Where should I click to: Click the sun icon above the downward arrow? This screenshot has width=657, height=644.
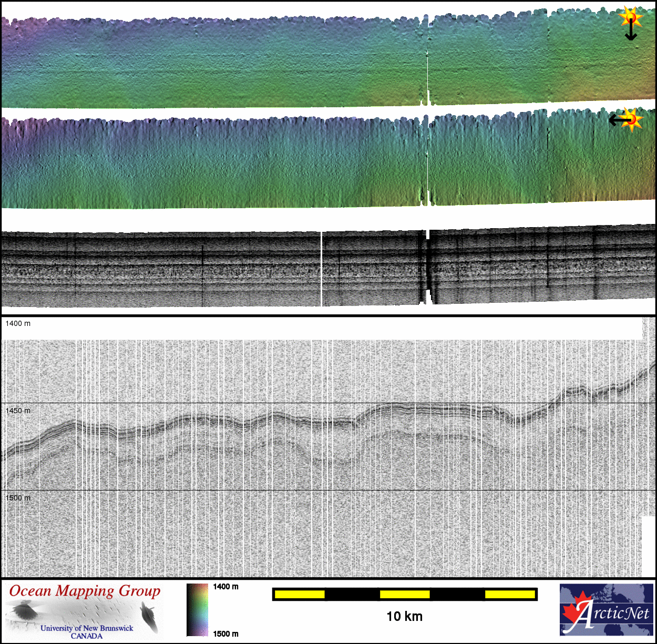click(630, 17)
